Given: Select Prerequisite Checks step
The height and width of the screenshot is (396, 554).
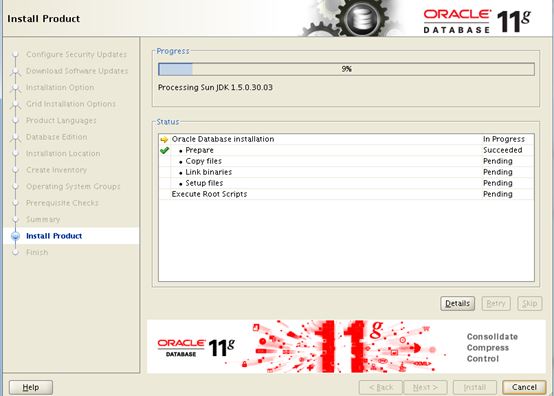Looking at the screenshot, I should (x=62, y=203).
